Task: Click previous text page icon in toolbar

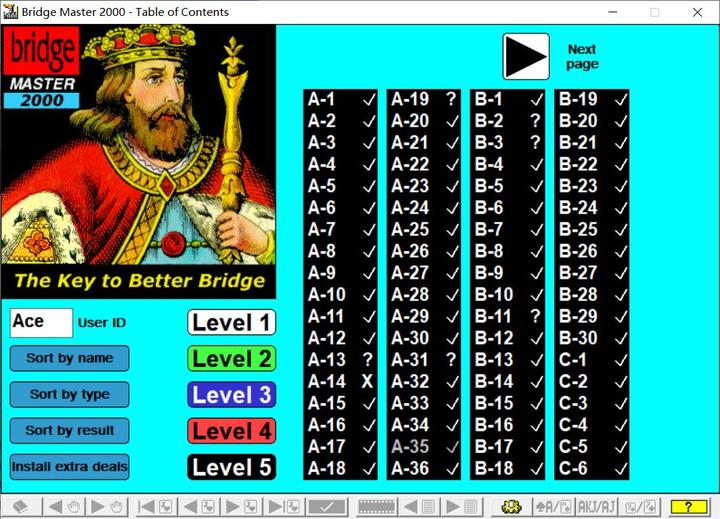Action: tap(419, 507)
